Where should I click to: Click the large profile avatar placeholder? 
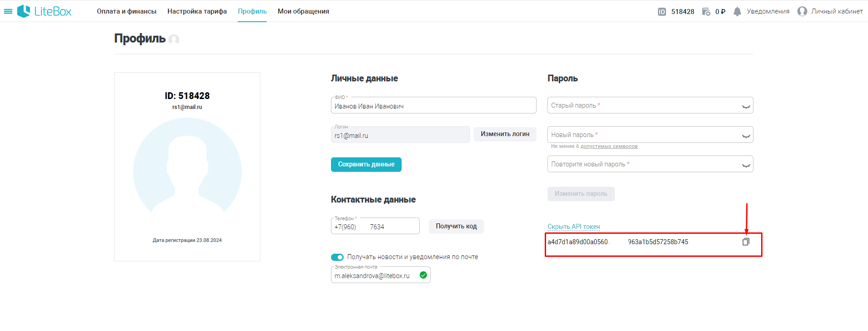click(187, 166)
